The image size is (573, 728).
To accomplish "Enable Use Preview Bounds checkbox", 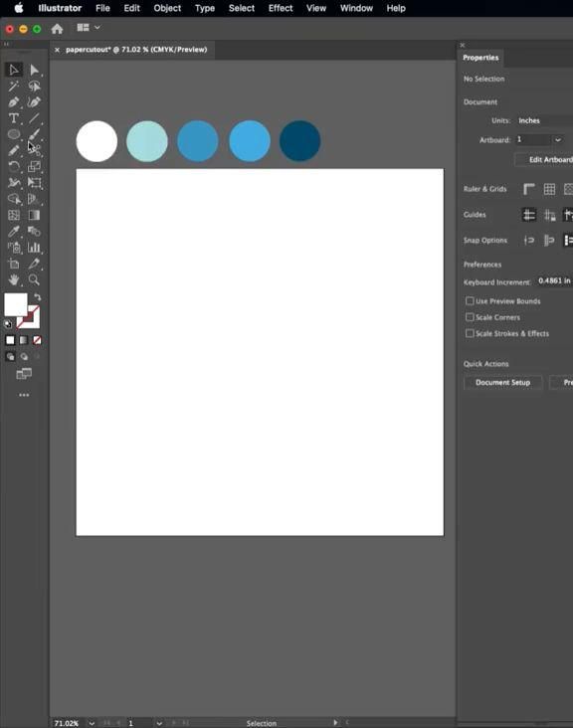I will (x=470, y=301).
